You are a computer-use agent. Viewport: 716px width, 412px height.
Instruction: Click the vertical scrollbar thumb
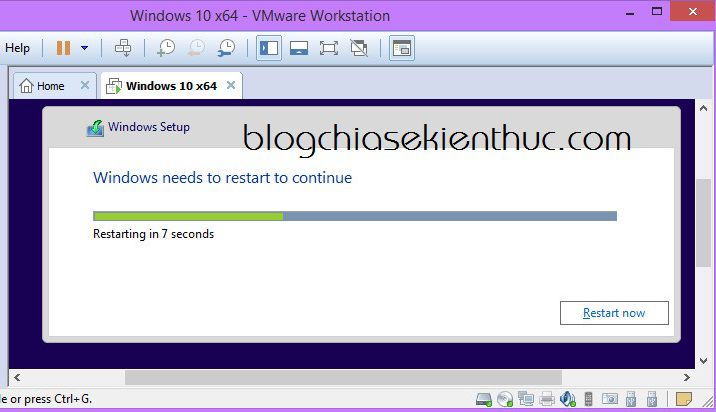[x=703, y=223]
